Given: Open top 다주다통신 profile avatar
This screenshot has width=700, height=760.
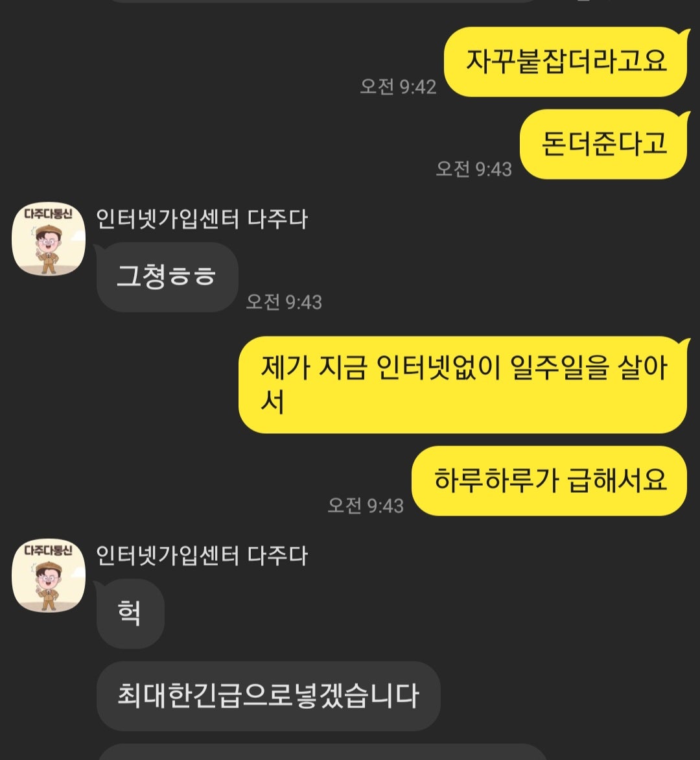Looking at the screenshot, I should (49, 239).
